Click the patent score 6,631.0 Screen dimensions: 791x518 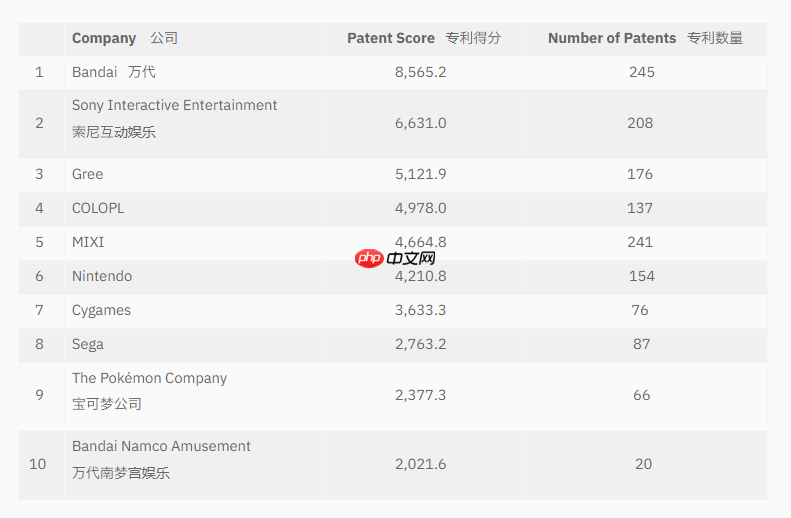pyautogui.click(x=421, y=123)
